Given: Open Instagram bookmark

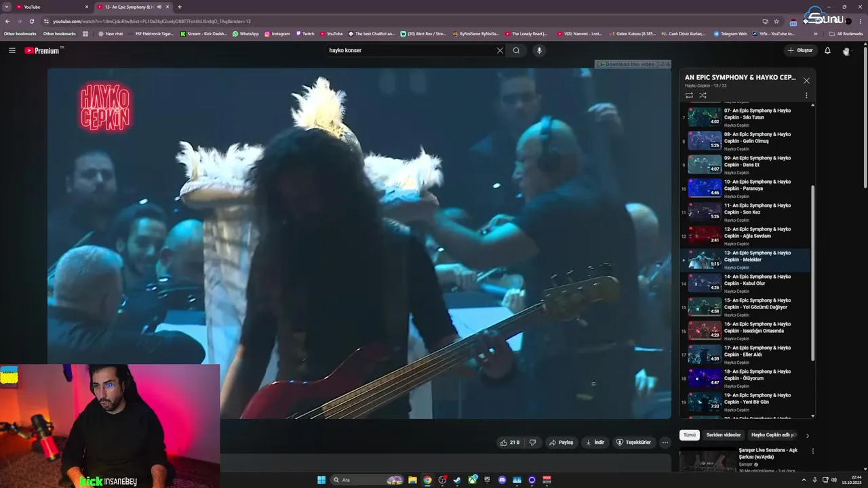Looking at the screenshot, I should [277, 33].
